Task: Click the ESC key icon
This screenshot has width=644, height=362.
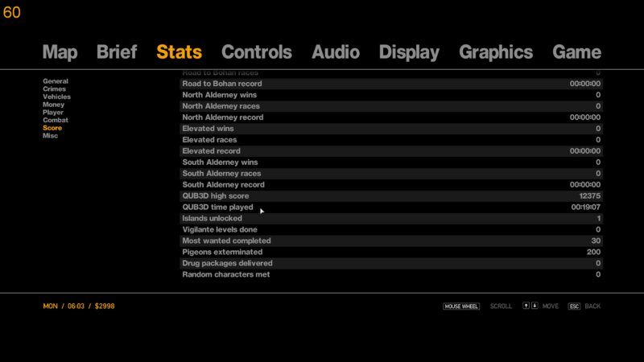Action: [x=574, y=306]
